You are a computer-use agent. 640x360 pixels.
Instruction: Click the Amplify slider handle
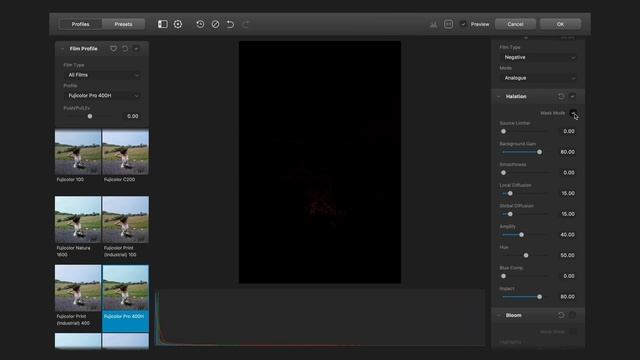pos(521,235)
